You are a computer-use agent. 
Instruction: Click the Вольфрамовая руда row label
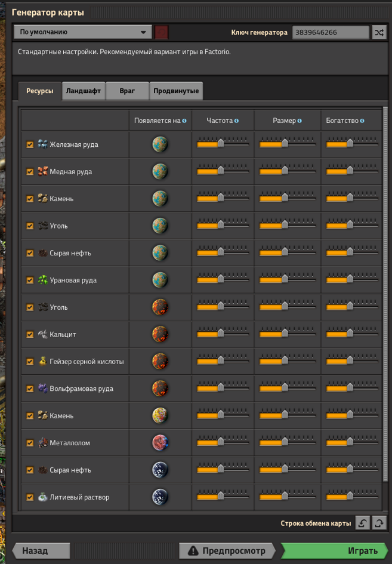[x=81, y=389]
